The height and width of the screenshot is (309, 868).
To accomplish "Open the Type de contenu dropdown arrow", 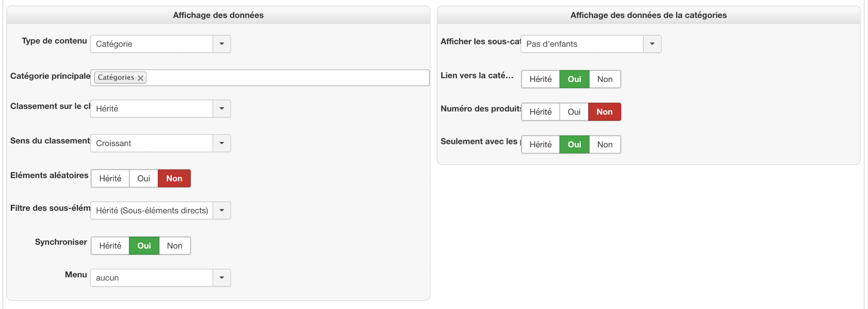I will click(222, 44).
